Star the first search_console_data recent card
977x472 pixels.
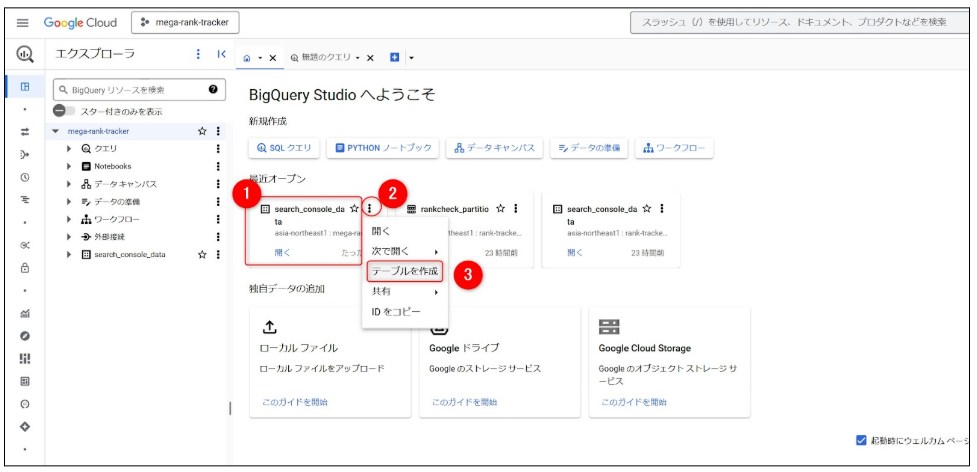coord(355,209)
